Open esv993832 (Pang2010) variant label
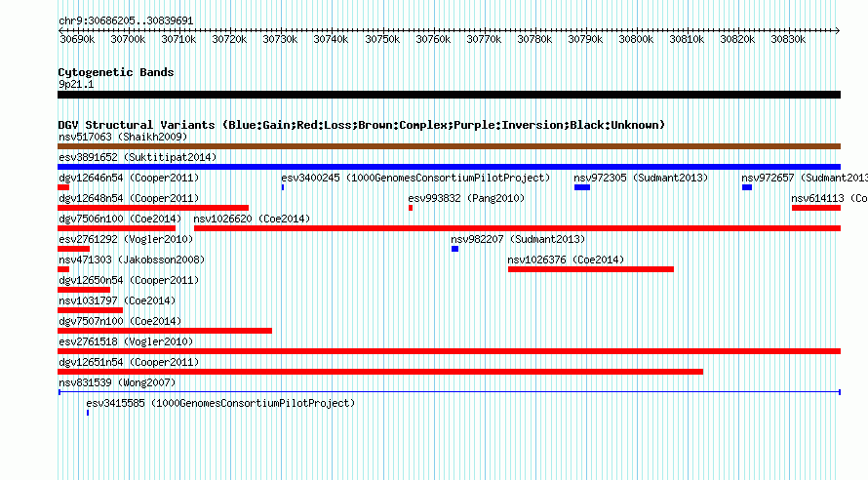The image size is (868, 480). [466, 198]
